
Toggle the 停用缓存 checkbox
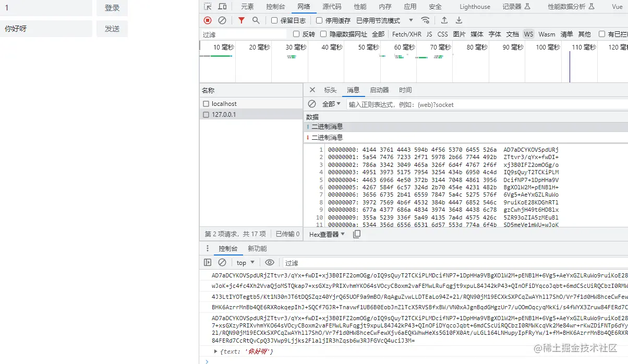pos(319,20)
